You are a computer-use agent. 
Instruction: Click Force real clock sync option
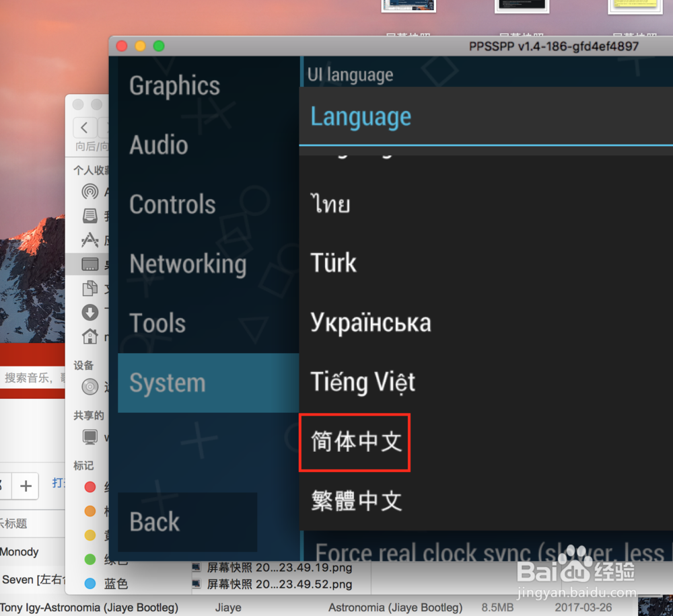489,551
